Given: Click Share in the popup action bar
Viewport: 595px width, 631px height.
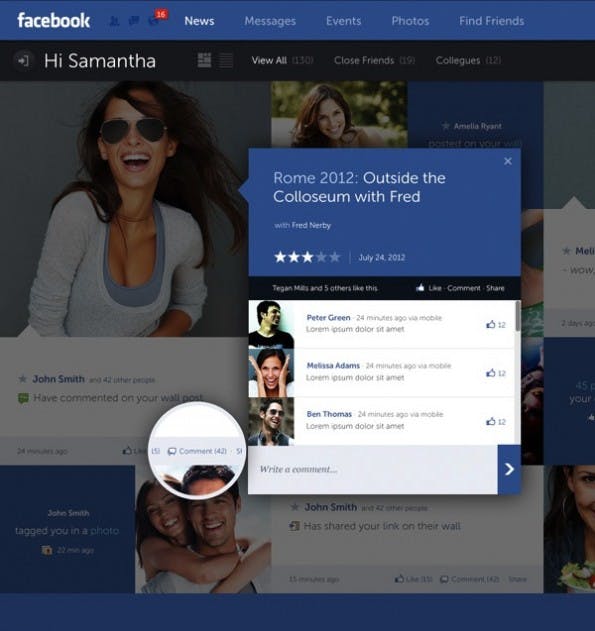Looking at the screenshot, I should click(x=495, y=288).
